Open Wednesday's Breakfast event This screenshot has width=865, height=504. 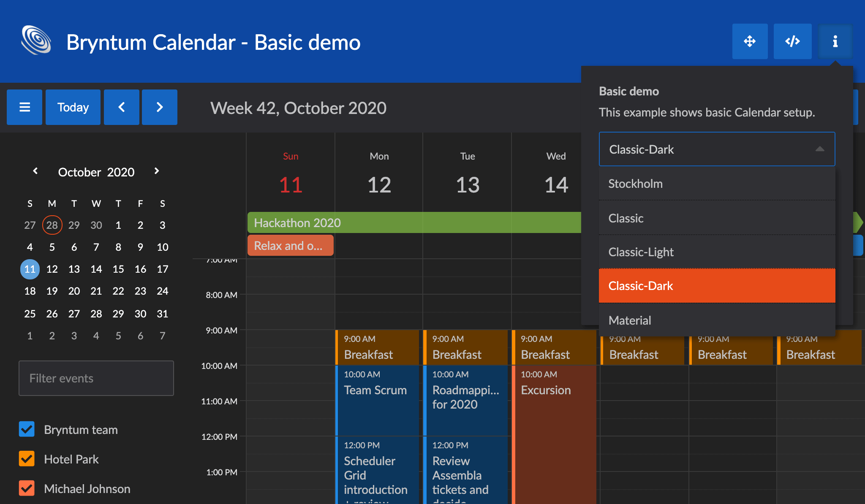click(x=554, y=347)
